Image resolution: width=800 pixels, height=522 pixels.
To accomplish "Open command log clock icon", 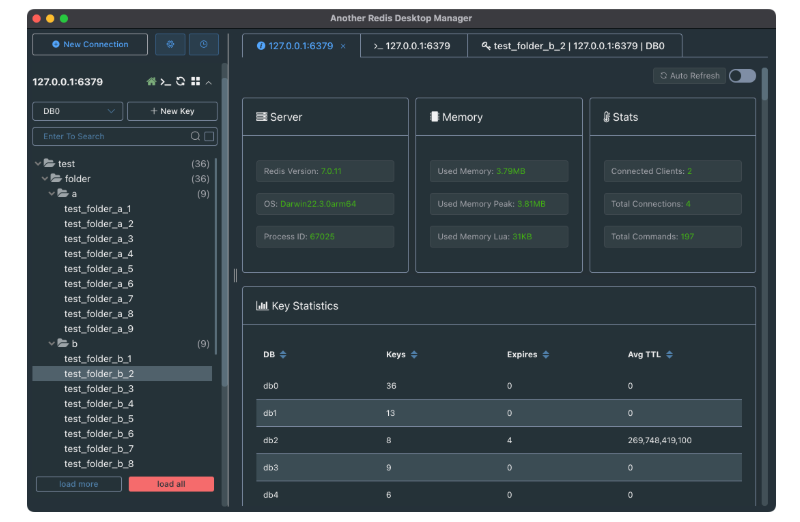I will tap(204, 44).
